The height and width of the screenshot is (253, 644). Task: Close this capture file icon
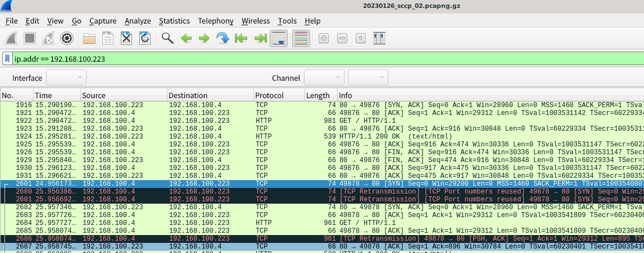coord(126,39)
